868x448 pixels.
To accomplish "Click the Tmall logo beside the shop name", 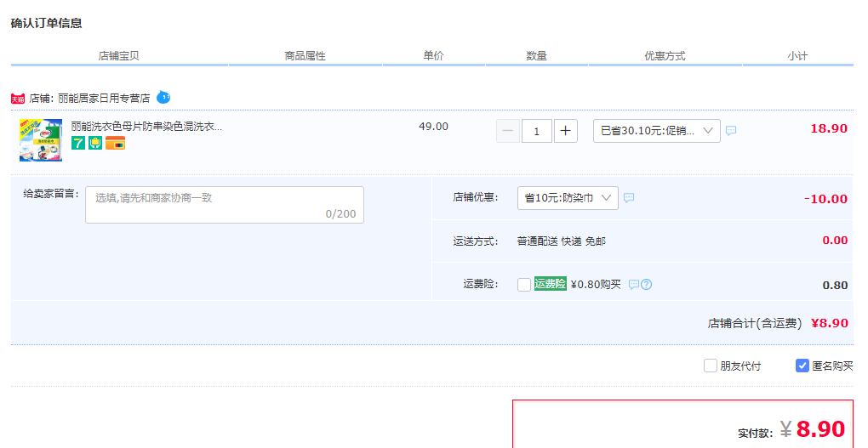I will point(18,99).
